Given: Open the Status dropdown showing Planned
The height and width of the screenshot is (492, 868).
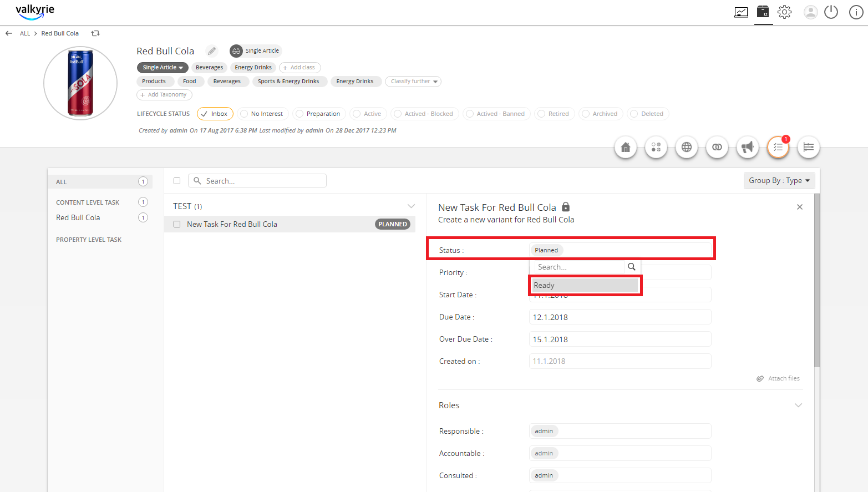Looking at the screenshot, I should (620, 250).
